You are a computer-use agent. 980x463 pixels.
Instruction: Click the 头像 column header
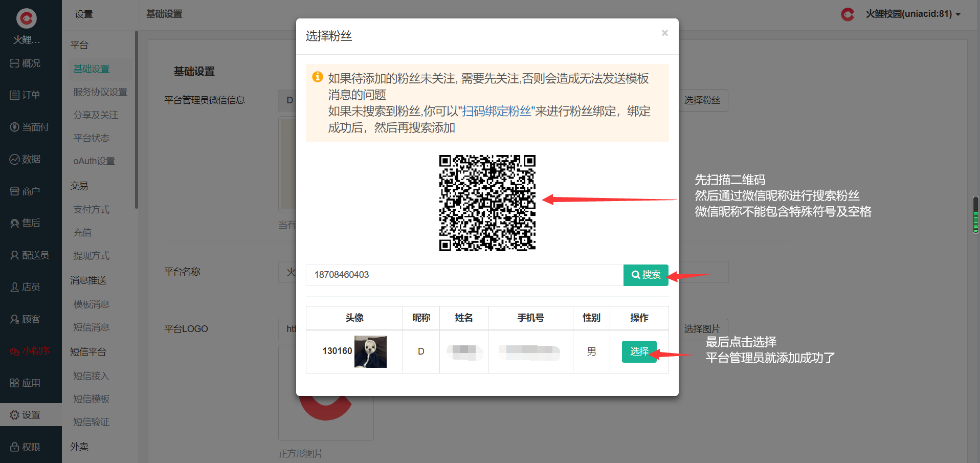[x=354, y=318]
